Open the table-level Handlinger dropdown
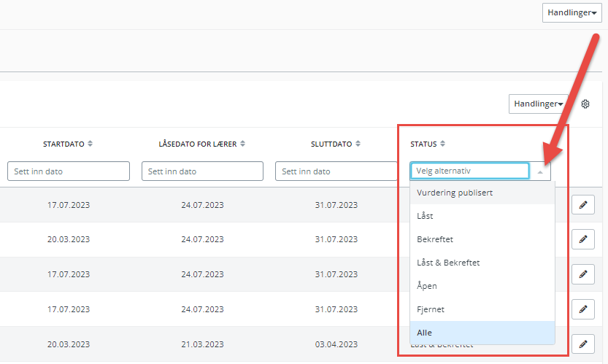This screenshot has width=608, height=364. pos(538,104)
